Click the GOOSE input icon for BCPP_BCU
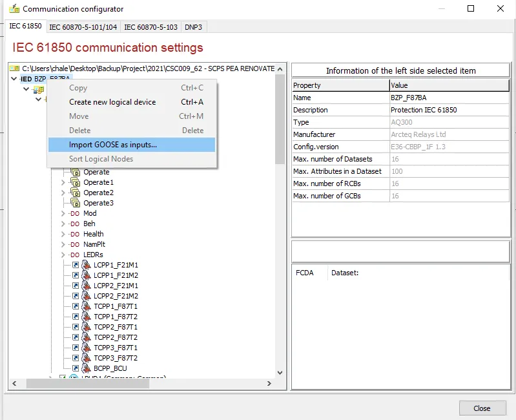Screen dimensions: 516x420 tap(87, 368)
